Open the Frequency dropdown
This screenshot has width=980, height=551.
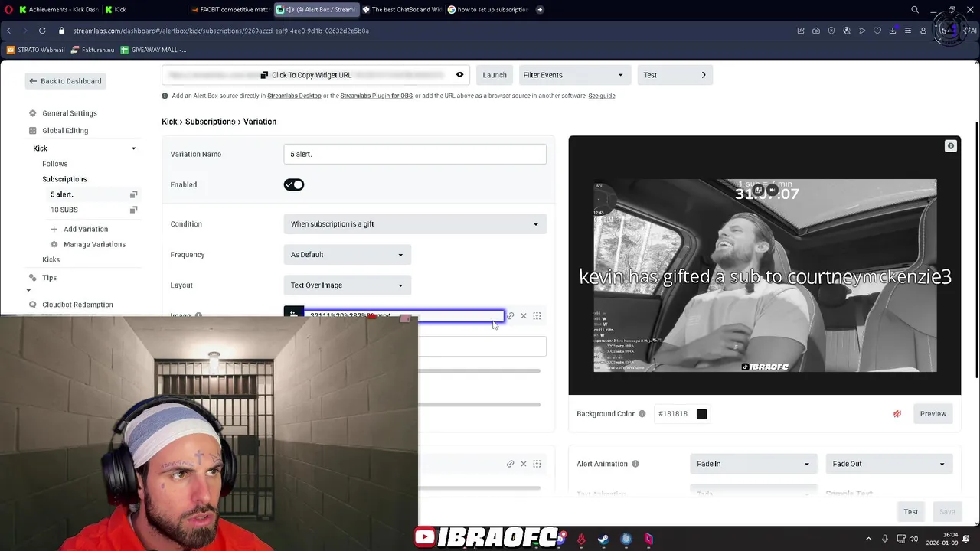(348, 255)
